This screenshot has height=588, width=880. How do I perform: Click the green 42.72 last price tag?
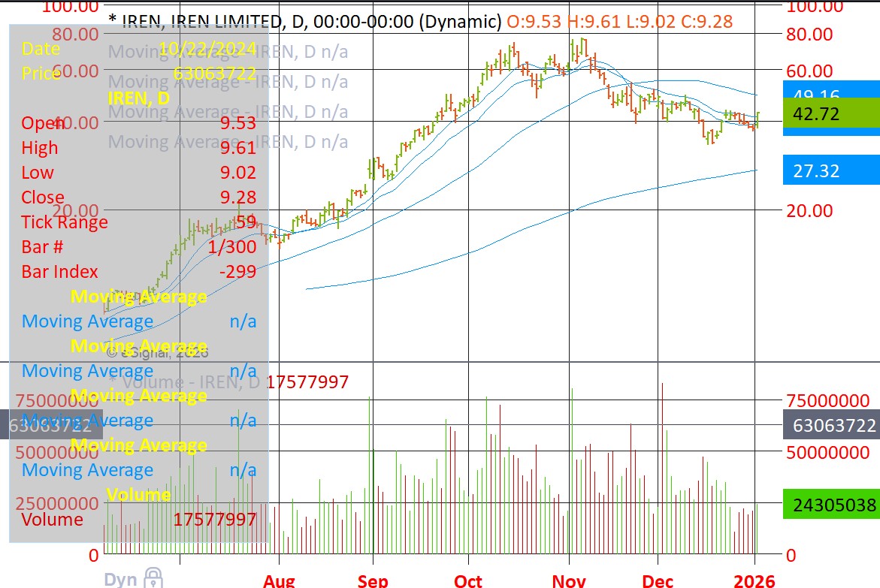pyautogui.click(x=830, y=115)
